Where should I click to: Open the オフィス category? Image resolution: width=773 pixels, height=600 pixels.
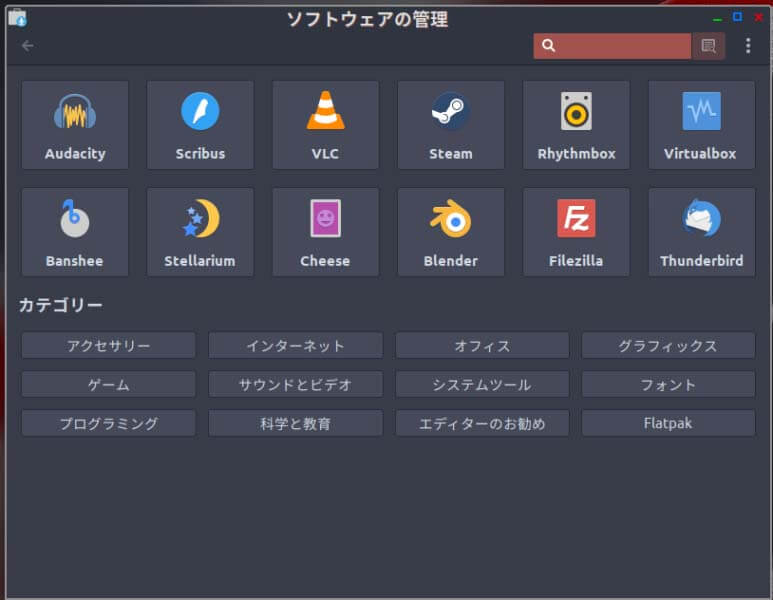482,346
